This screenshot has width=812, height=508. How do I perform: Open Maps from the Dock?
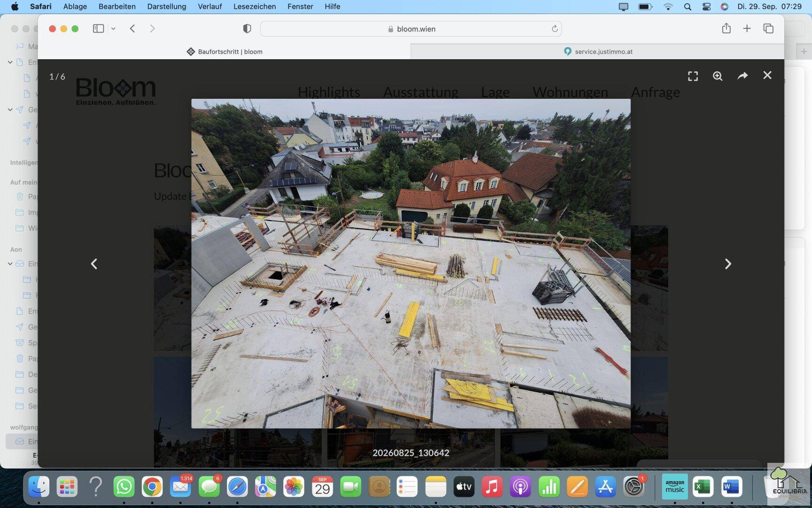265,487
